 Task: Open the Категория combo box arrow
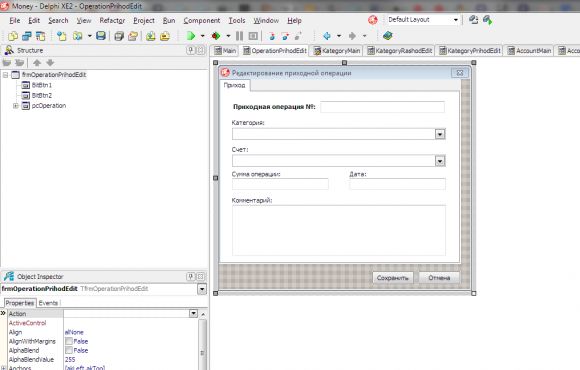tap(440, 134)
